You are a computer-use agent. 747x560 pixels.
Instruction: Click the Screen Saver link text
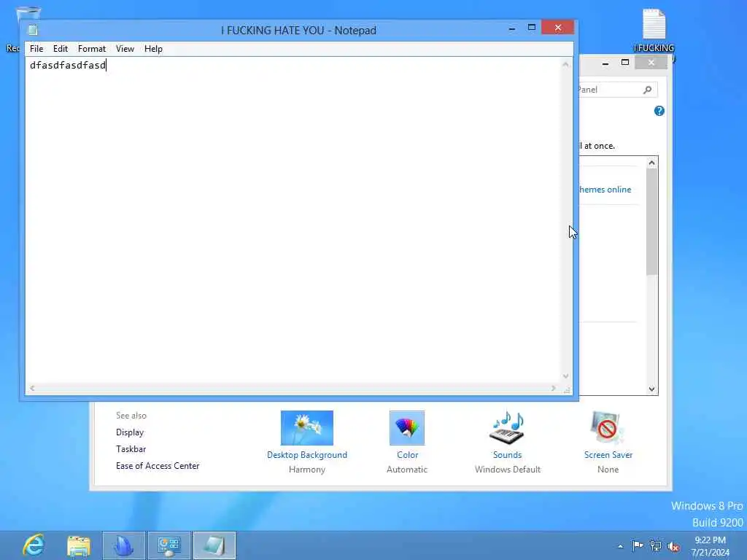coord(608,455)
